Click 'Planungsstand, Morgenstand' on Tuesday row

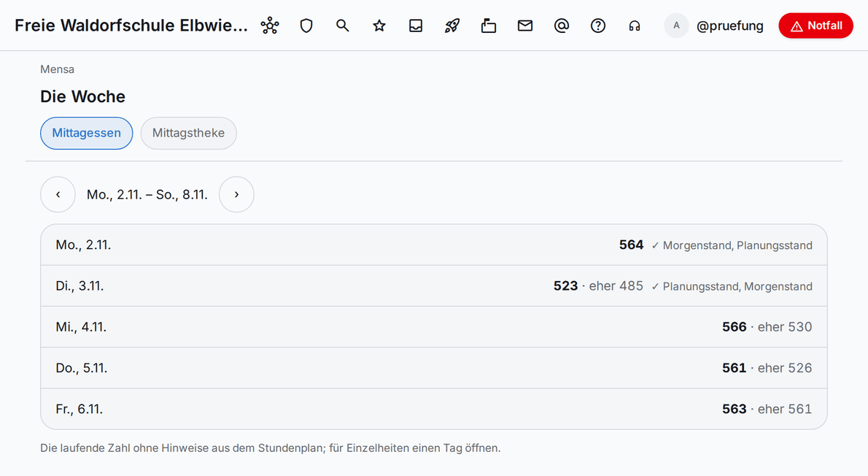click(737, 286)
